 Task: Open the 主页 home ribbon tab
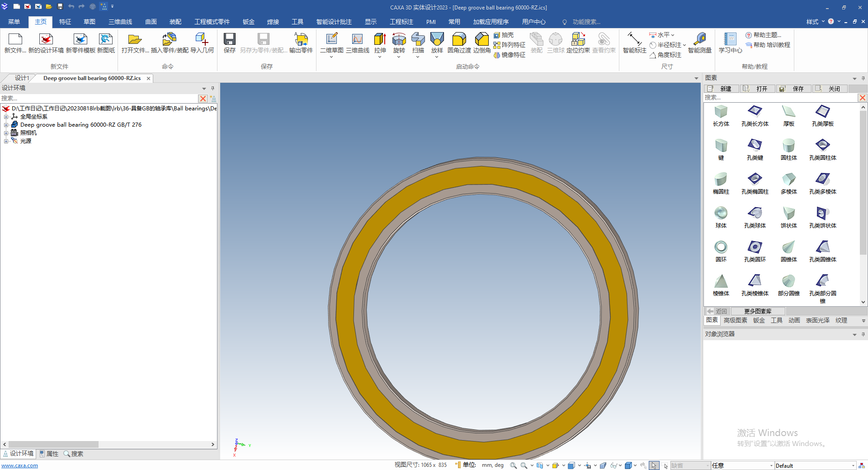pos(41,22)
